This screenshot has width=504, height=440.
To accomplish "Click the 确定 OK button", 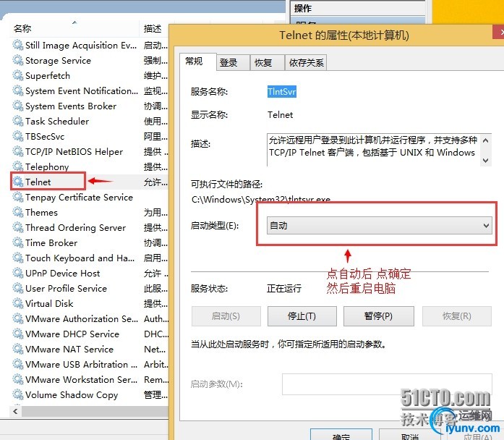I will click(341, 434).
